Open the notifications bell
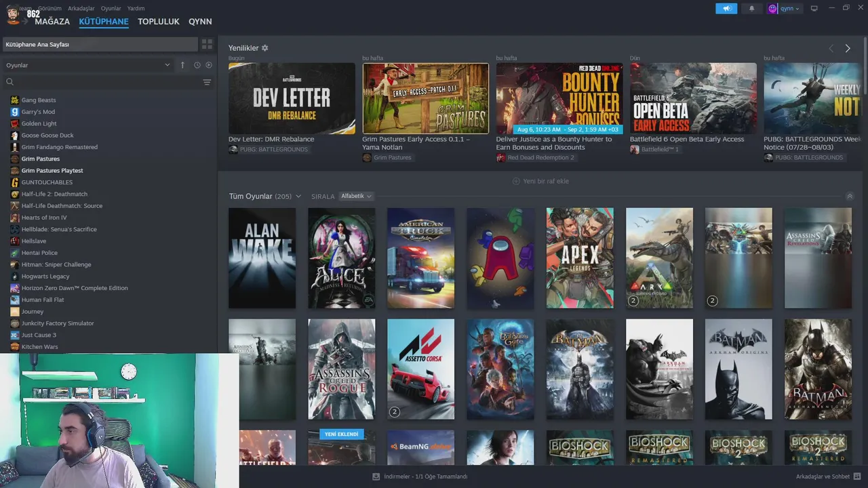The height and width of the screenshot is (488, 868). [751, 9]
